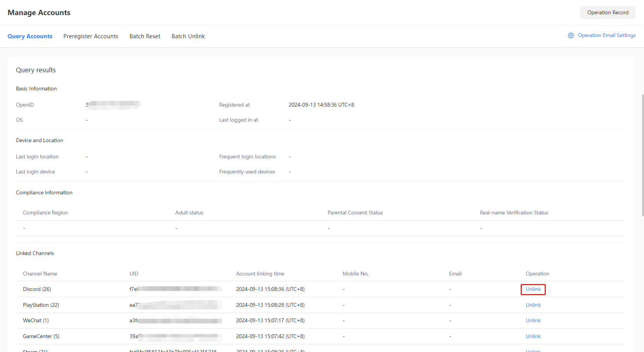
Task: Open the Batch Unlink tab
Action: (188, 36)
